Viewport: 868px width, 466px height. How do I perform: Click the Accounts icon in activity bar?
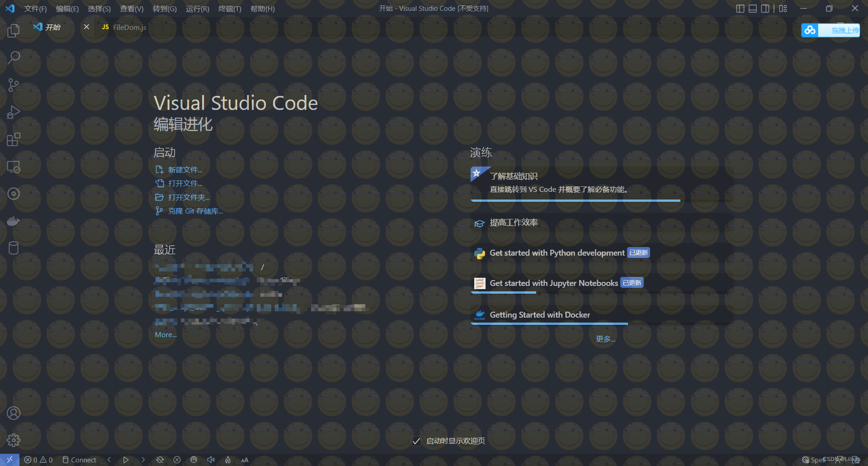pyautogui.click(x=14, y=413)
